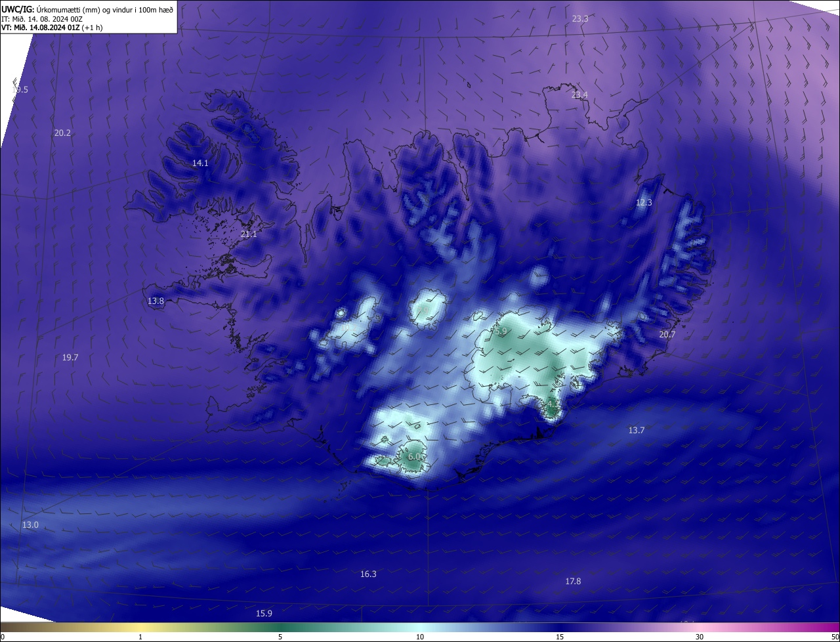
Task: Select the 20.7 value on the east coast
Action: point(667,335)
